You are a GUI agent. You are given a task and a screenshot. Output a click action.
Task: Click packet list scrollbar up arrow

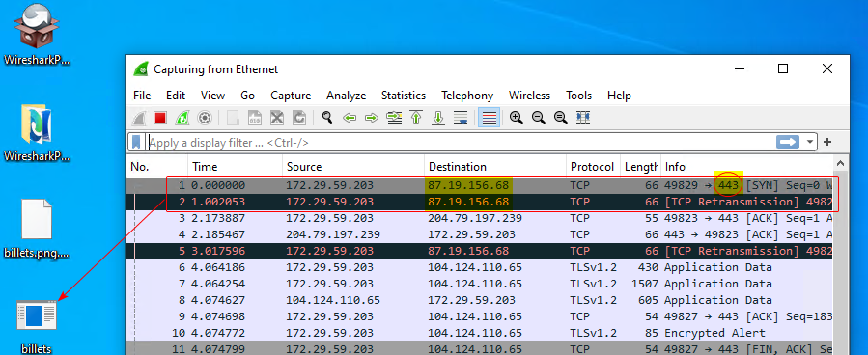point(840,164)
